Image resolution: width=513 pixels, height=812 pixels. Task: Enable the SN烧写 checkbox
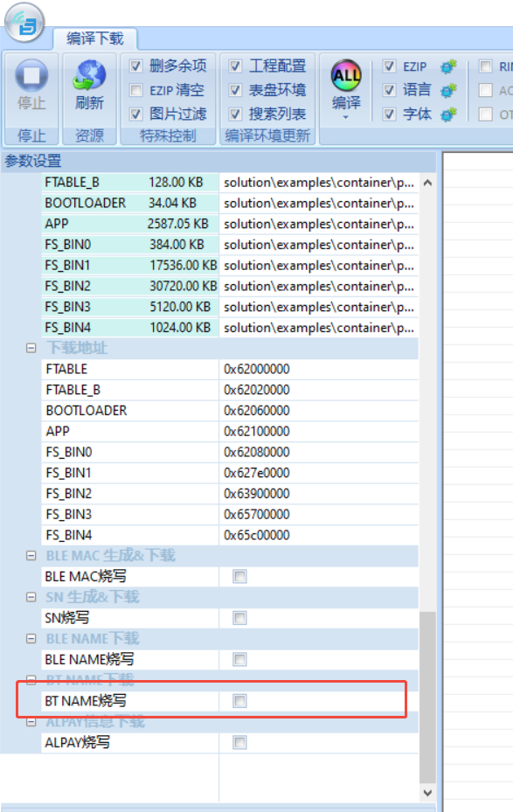(x=239, y=618)
